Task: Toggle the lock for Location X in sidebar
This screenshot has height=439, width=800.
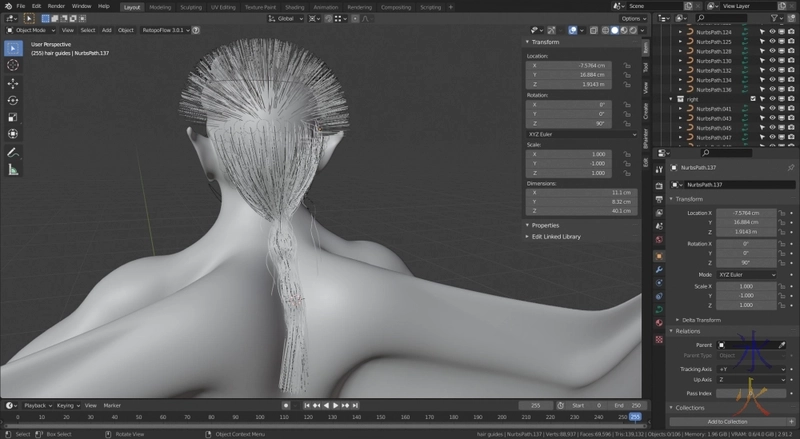Action: click(626, 65)
